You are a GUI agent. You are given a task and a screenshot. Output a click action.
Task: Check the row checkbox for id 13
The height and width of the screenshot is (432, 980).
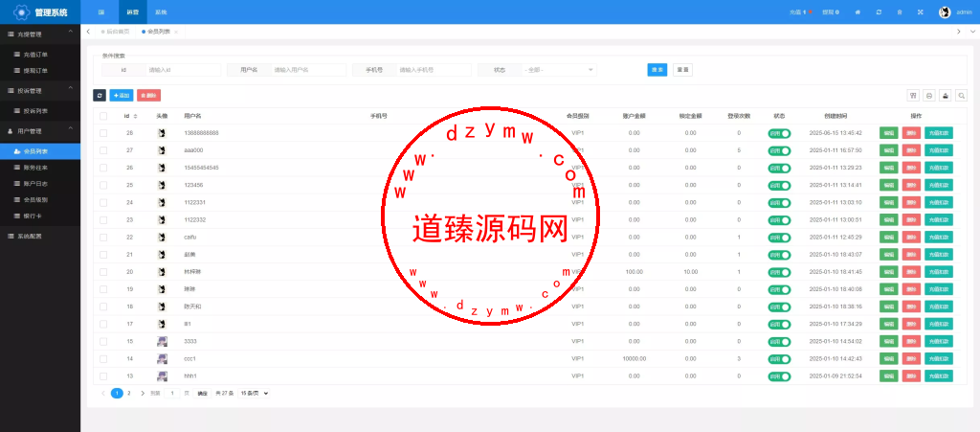[103, 376]
